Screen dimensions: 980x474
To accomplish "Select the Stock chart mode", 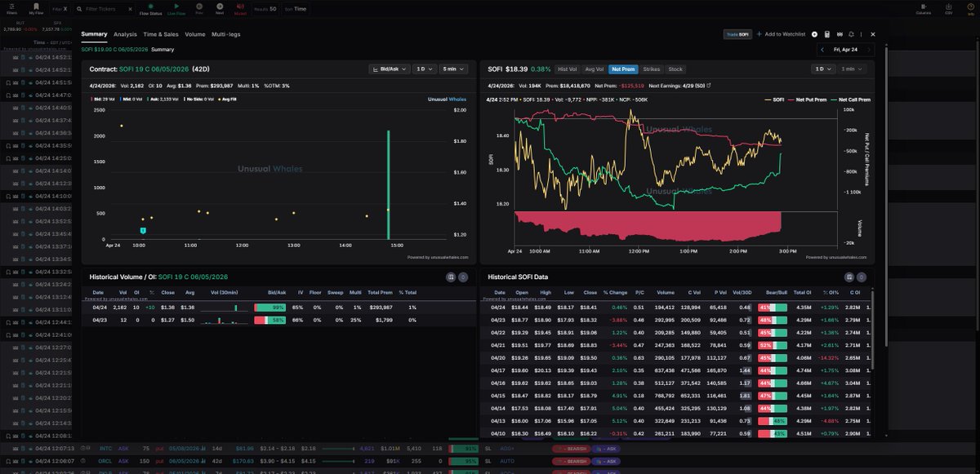I will pyautogui.click(x=675, y=69).
